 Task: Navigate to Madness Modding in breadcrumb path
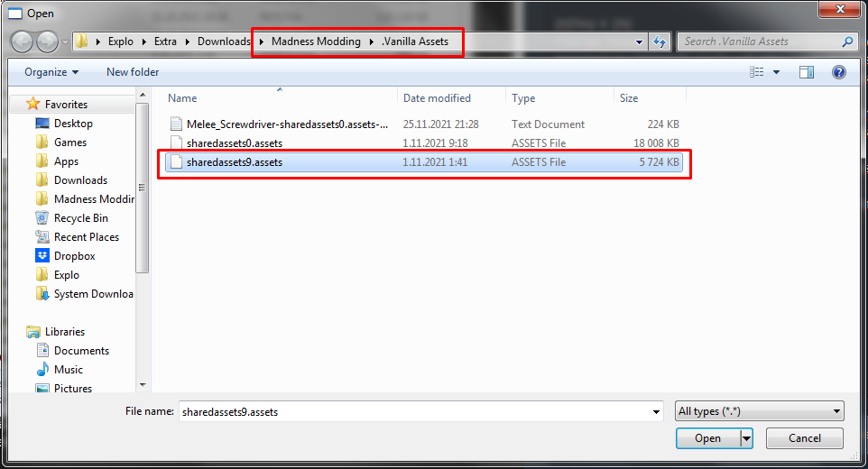coord(316,41)
